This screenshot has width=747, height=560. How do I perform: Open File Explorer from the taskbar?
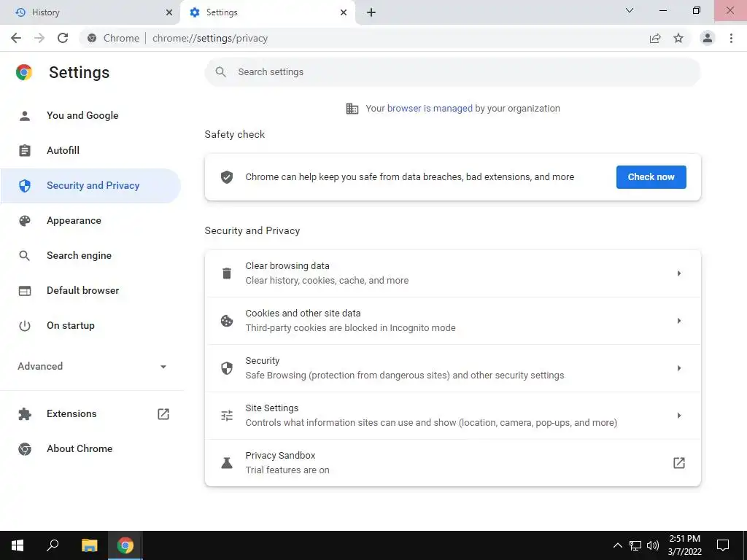pos(89,545)
